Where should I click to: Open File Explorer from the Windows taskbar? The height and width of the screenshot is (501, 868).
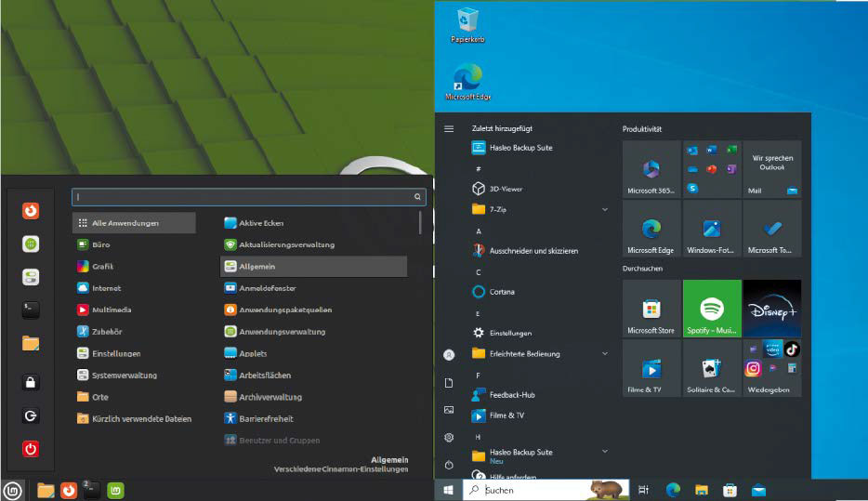click(x=702, y=490)
